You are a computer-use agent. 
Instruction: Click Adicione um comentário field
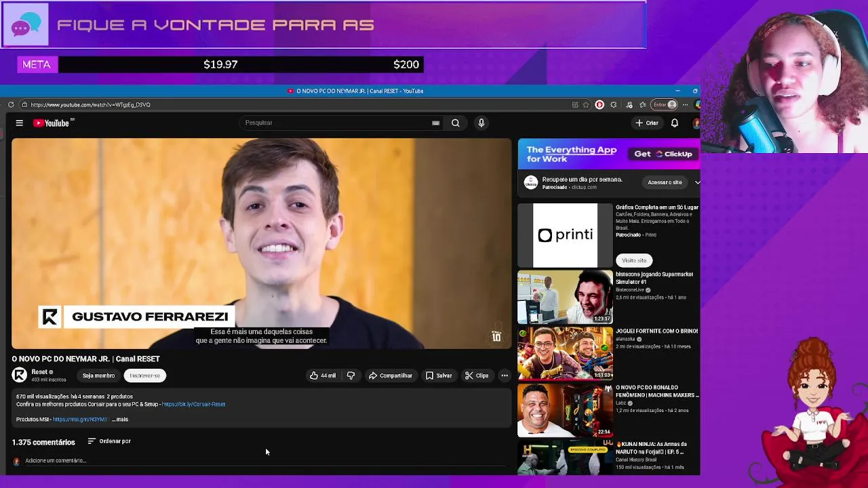pyautogui.click(x=264, y=461)
